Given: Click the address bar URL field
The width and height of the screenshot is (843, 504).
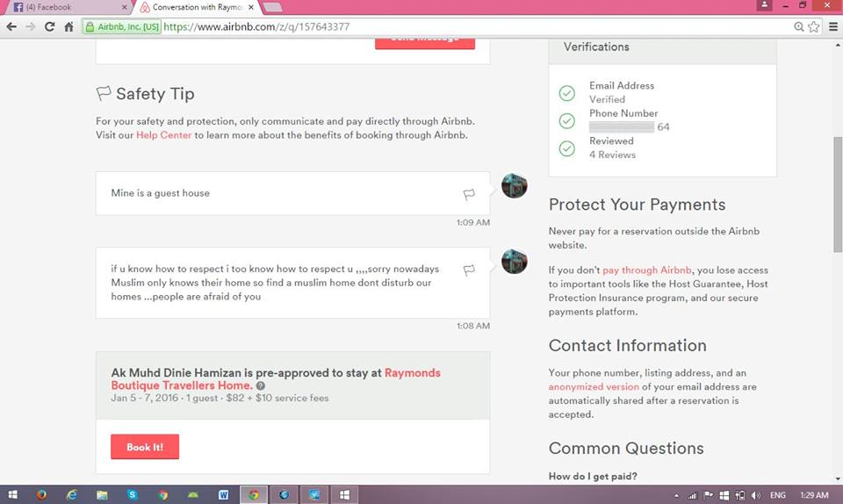Looking at the screenshot, I should click(x=474, y=26).
